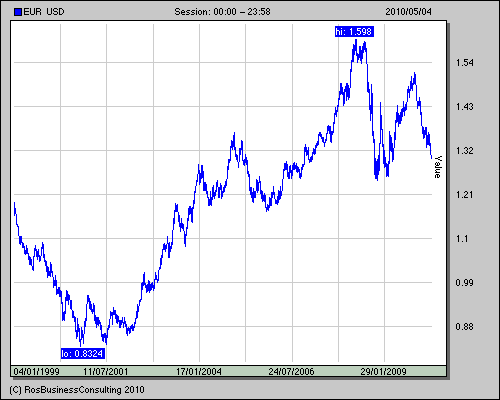Click the hi: 1.598 marker
500x400 pixels.
point(354,32)
